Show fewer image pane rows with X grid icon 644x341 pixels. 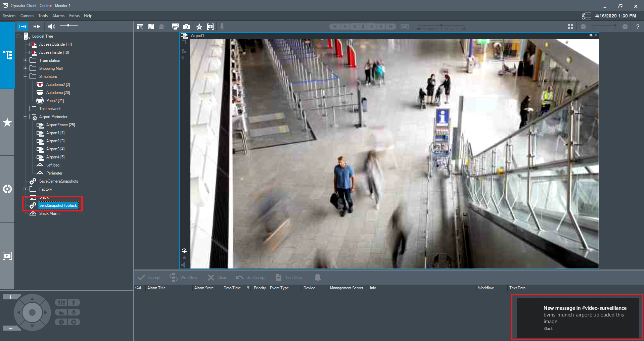point(570,27)
